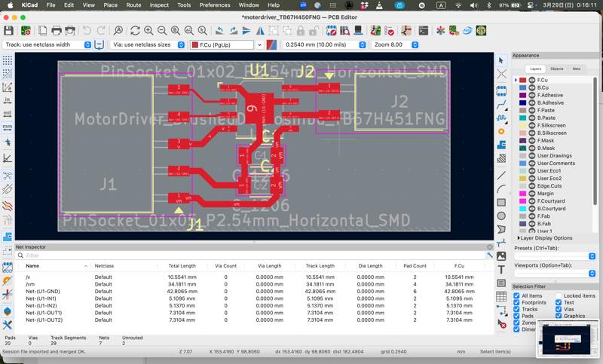The width and height of the screenshot is (603, 364).
Task: Click B.Paste layer color swatch
Action: (522, 118)
